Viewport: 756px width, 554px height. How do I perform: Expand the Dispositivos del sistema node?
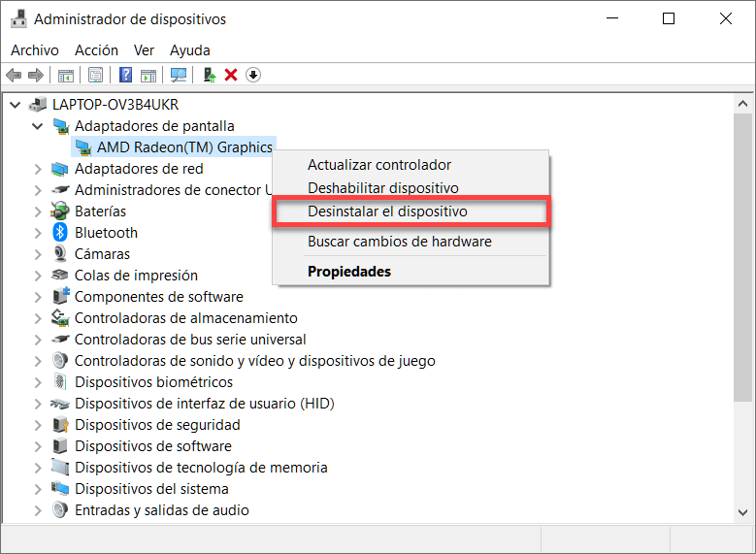[x=38, y=488]
